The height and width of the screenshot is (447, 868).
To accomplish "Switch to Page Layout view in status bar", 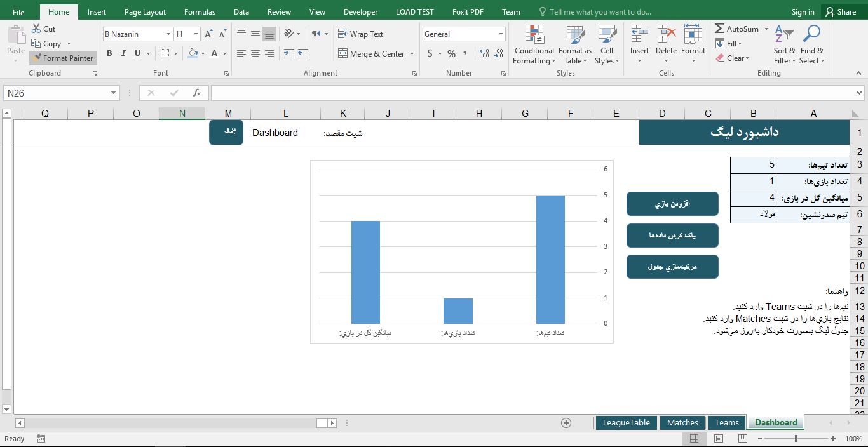I will coord(719,439).
